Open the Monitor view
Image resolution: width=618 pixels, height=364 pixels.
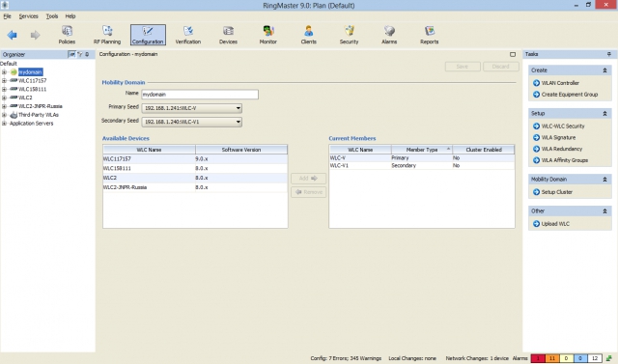click(x=268, y=35)
